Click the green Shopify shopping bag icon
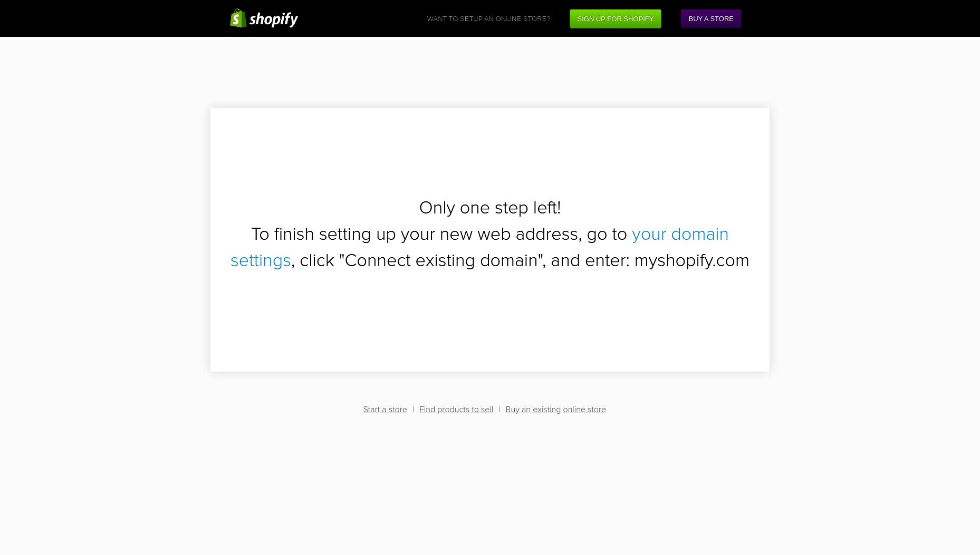 [x=238, y=18]
